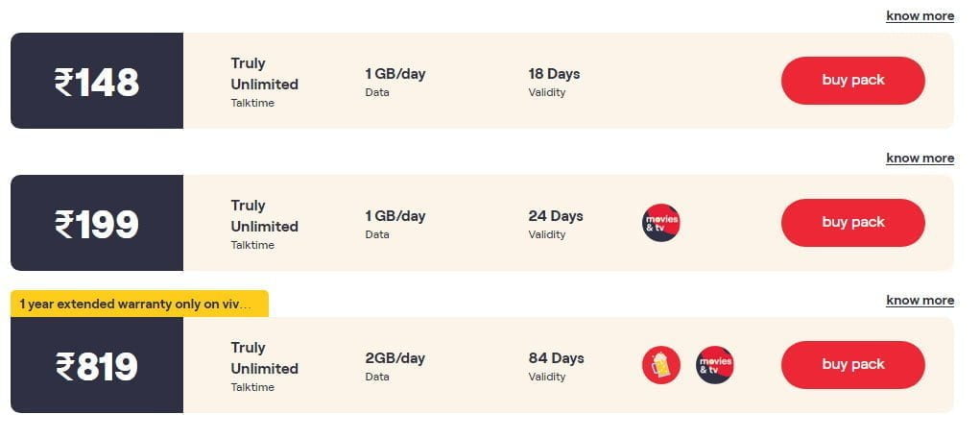Buy the ₹199 pack
This screenshot has width=980, height=439.
point(852,223)
